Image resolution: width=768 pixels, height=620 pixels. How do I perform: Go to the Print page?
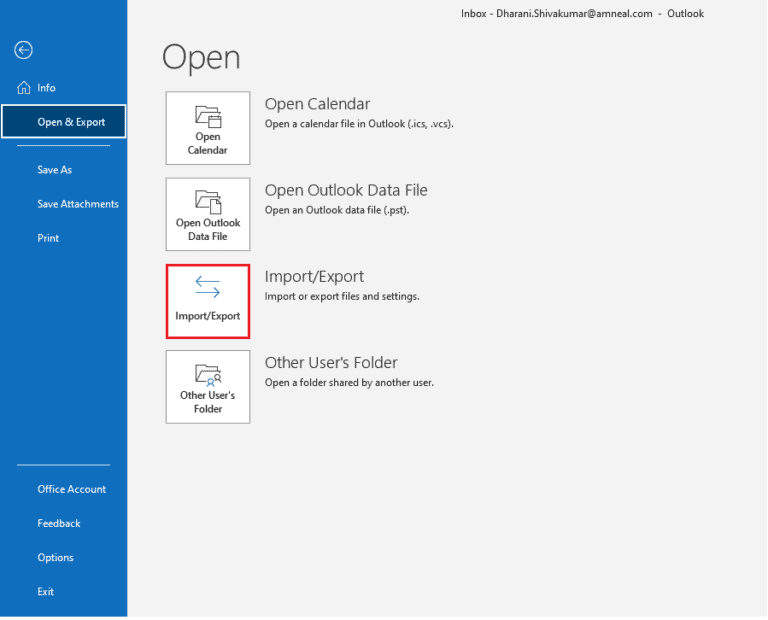48,238
